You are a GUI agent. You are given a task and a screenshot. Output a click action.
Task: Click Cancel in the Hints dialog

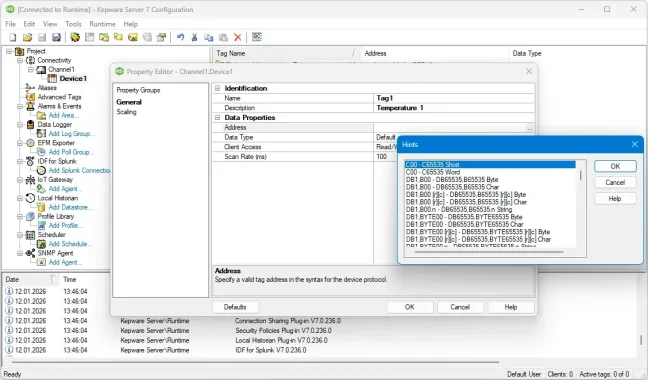(x=615, y=182)
